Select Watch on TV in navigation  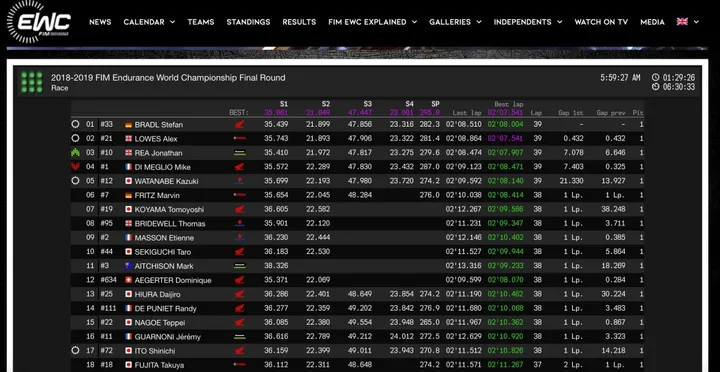pos(601,22)
